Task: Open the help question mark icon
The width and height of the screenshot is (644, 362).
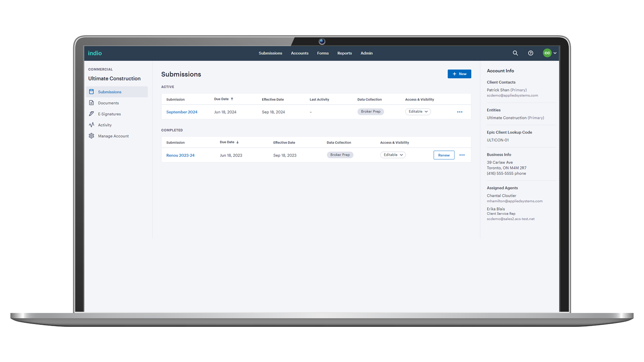Action: (531, 53)
